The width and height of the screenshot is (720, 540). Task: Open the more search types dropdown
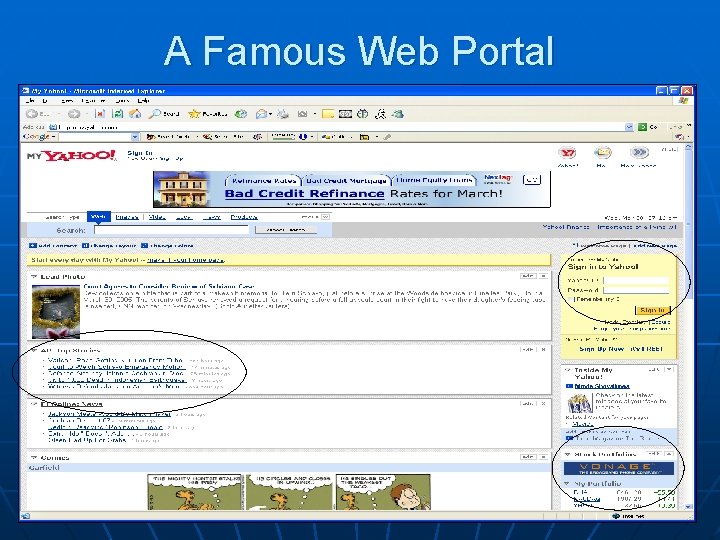pyautogui.click(x=326, y=217)
